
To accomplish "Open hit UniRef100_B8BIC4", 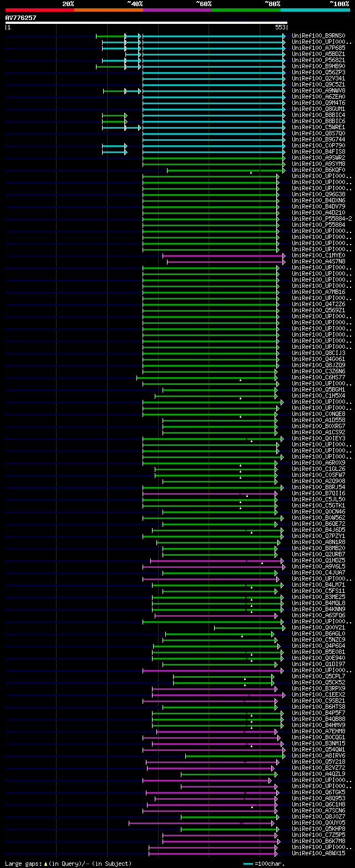I will click(x=318, y=115).
